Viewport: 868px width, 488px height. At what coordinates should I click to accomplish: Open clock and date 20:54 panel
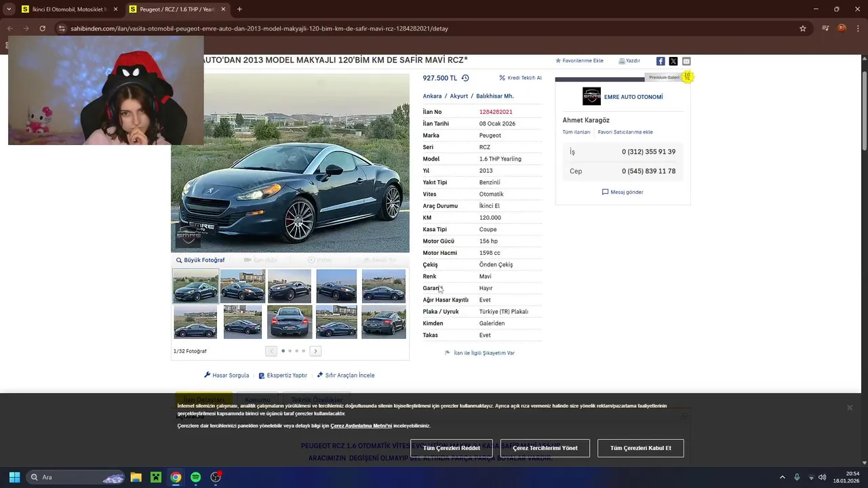pos(848,477)
